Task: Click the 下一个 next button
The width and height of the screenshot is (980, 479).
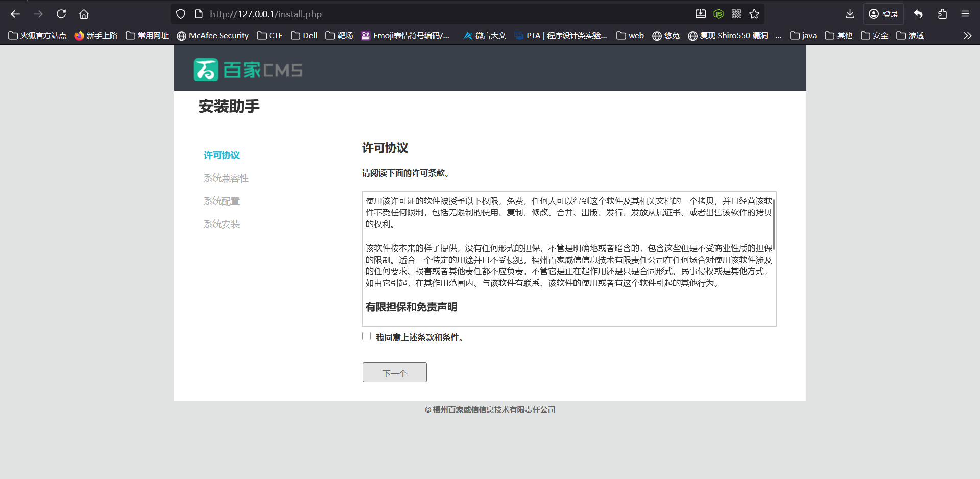Action: point(394,373)
